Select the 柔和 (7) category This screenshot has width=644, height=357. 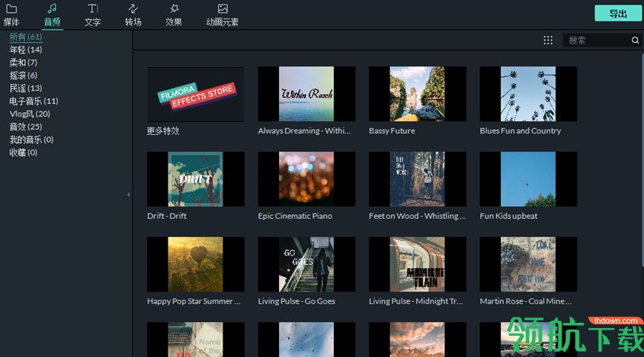tap(24, 63)
